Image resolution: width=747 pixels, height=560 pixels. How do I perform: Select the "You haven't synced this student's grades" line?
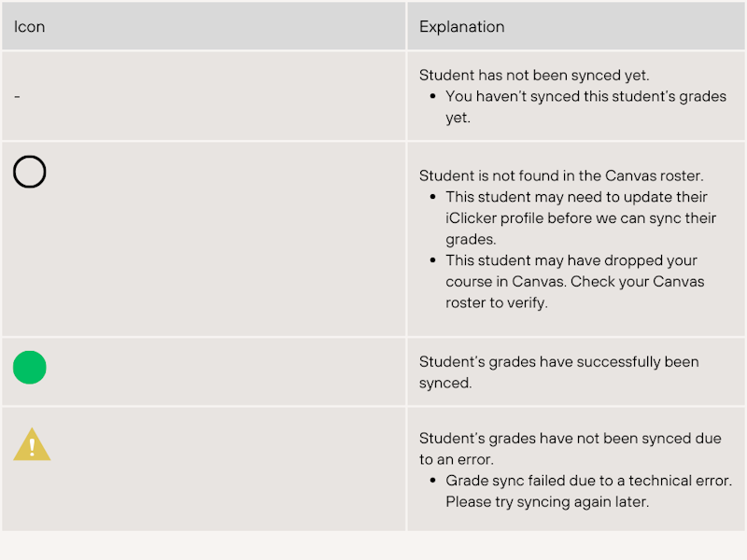[585, 96]
